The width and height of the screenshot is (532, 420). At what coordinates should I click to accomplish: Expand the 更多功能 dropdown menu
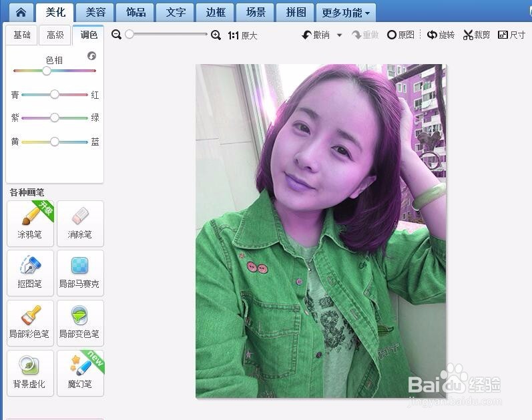[x=346, y=13]
